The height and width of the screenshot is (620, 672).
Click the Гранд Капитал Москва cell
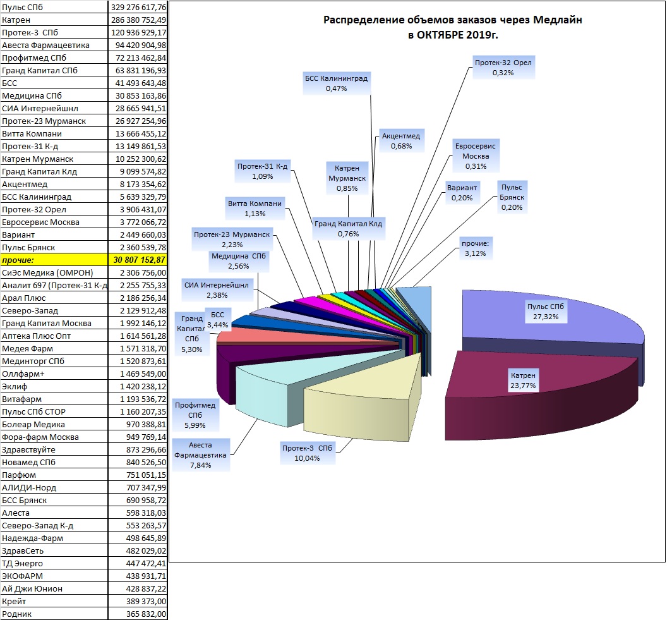(54, 324)
